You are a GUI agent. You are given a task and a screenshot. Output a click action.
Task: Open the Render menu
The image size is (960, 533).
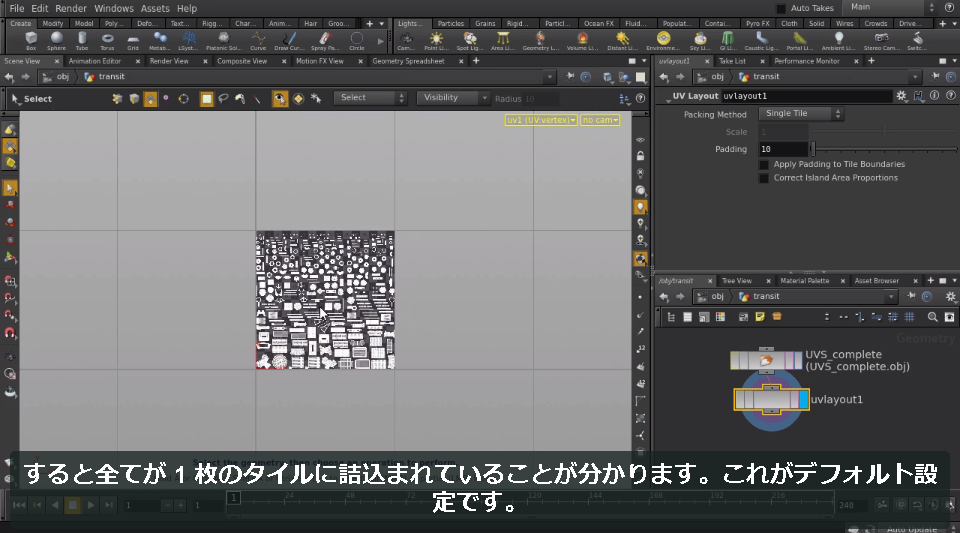pyautogui.click(x=71, y=9)
